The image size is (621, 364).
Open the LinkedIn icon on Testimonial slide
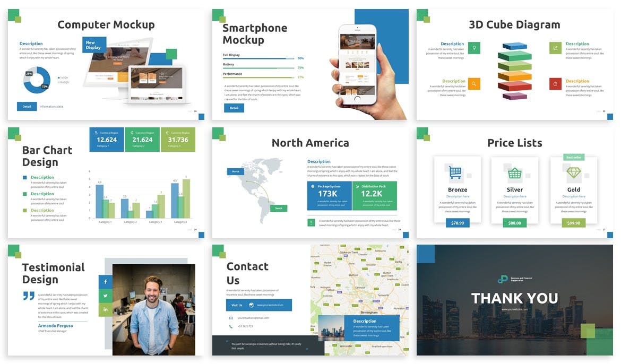pos(105,309)
